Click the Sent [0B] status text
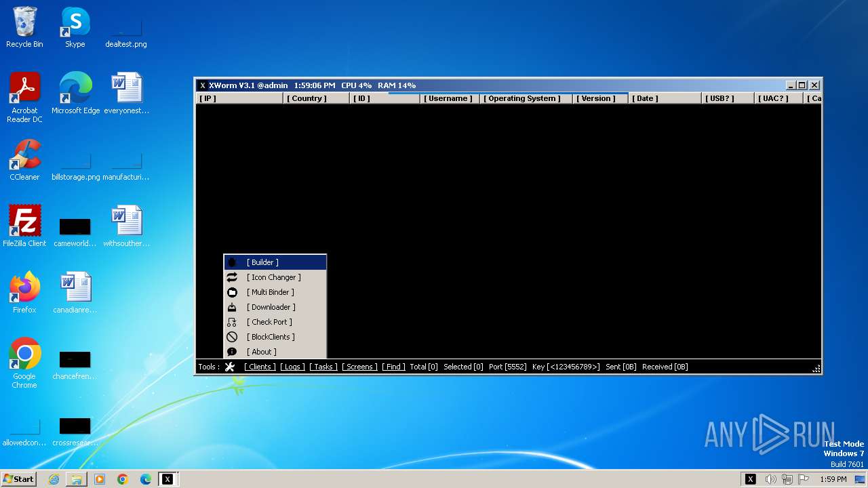The width and height of the screenshot is (868, 488). [621, 367]
